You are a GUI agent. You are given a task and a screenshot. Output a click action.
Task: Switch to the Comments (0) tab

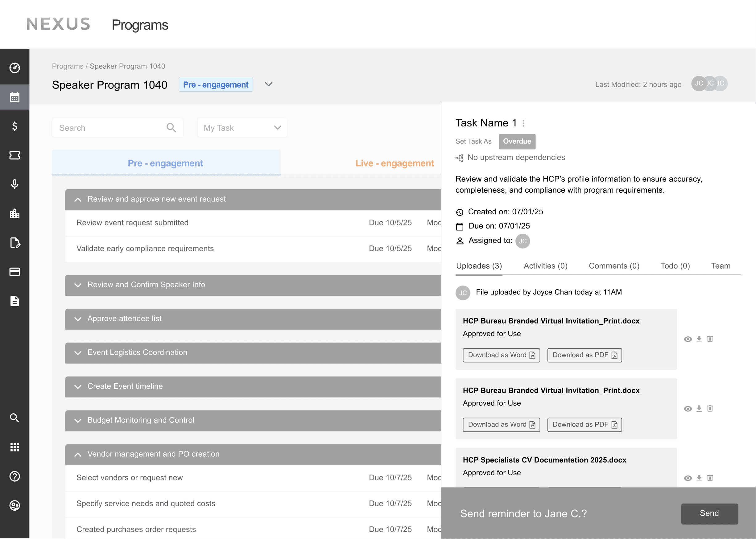(613, 266)
